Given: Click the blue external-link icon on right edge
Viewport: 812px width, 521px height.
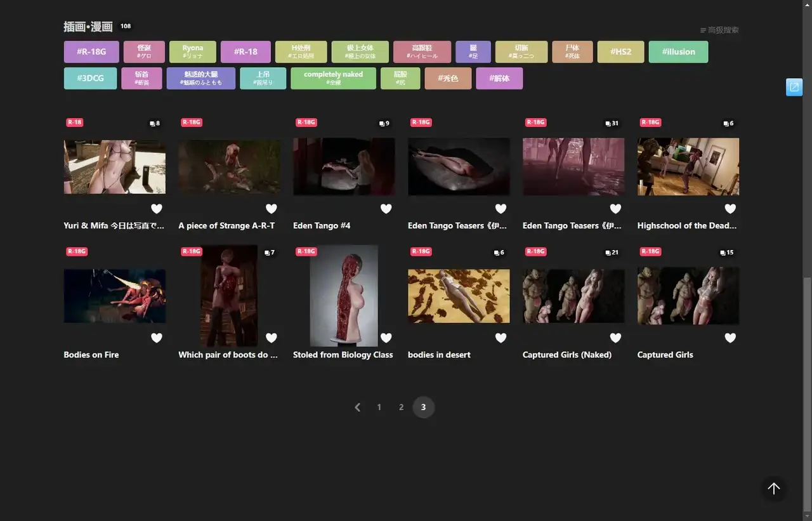Looking at the screenshot, I should [x=794, y=87].
